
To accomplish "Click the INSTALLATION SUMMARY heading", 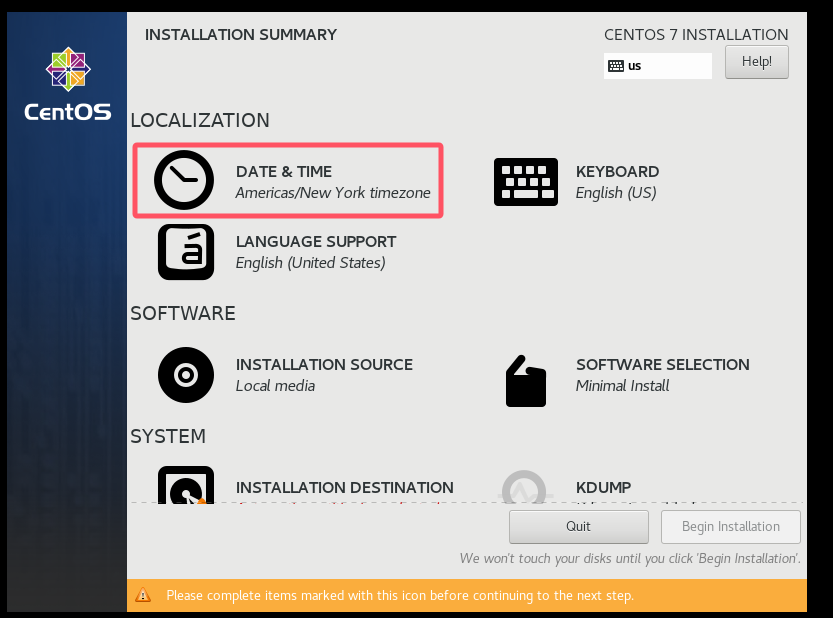I will pos(241,35).
